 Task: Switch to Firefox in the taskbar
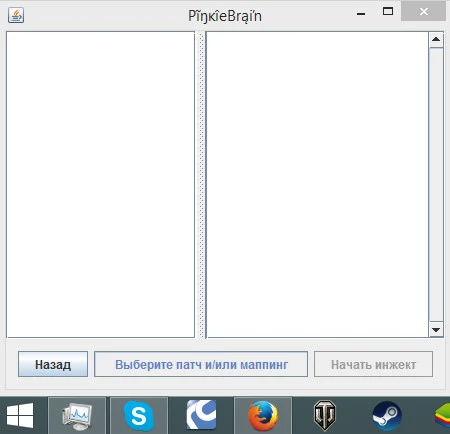pyautogui.click(x=263, y=416)
